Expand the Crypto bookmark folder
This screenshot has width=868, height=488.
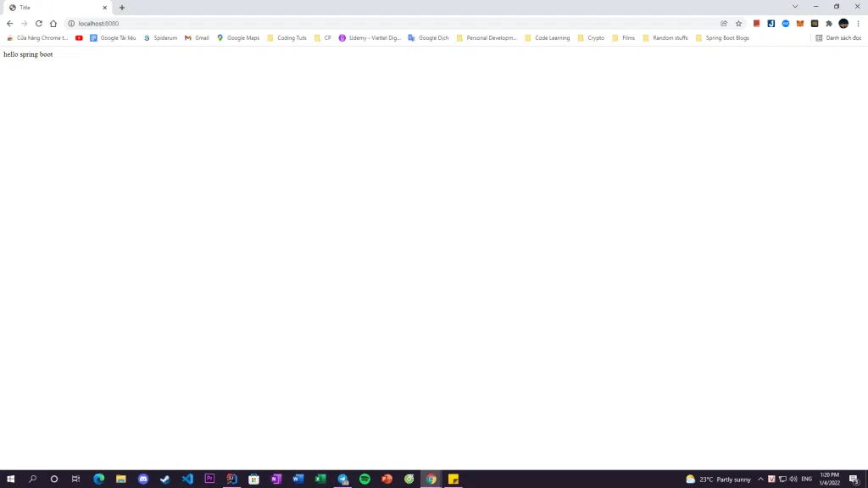pos(591,37)
